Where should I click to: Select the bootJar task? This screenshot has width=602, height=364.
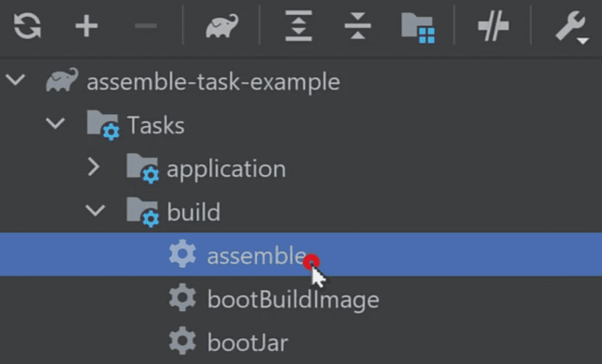(248, 342)
